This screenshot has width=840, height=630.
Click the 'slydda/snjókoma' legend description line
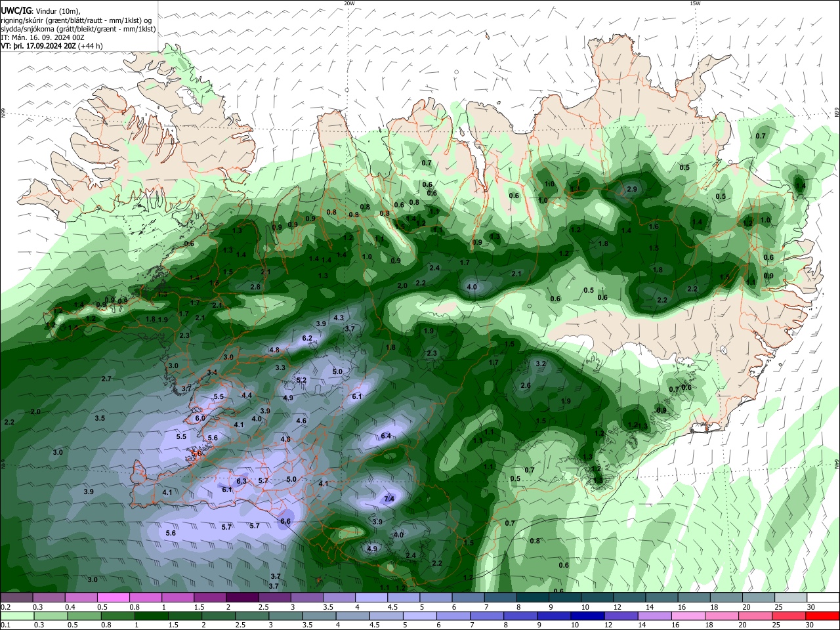(x=78, y=29)
